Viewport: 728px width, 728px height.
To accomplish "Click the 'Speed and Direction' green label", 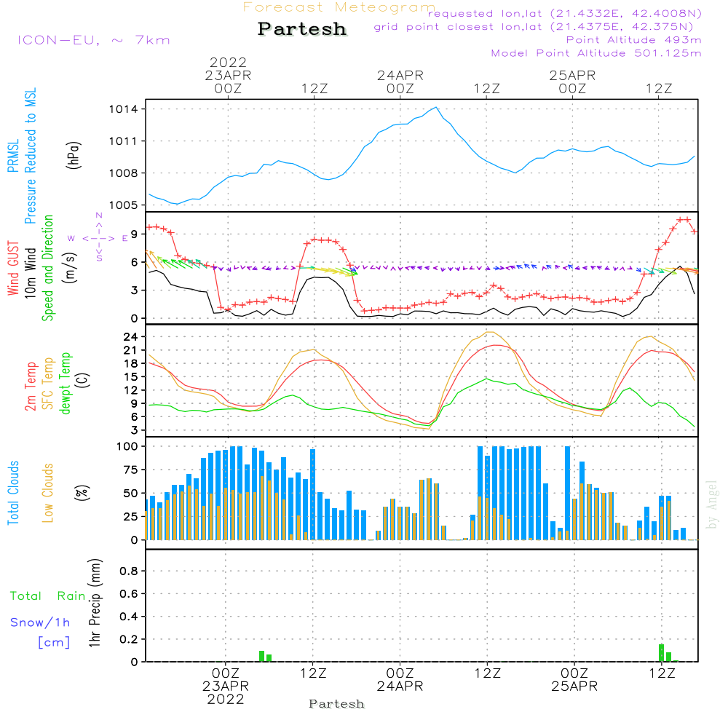I will pyautogui.click(x=47, y=268).
